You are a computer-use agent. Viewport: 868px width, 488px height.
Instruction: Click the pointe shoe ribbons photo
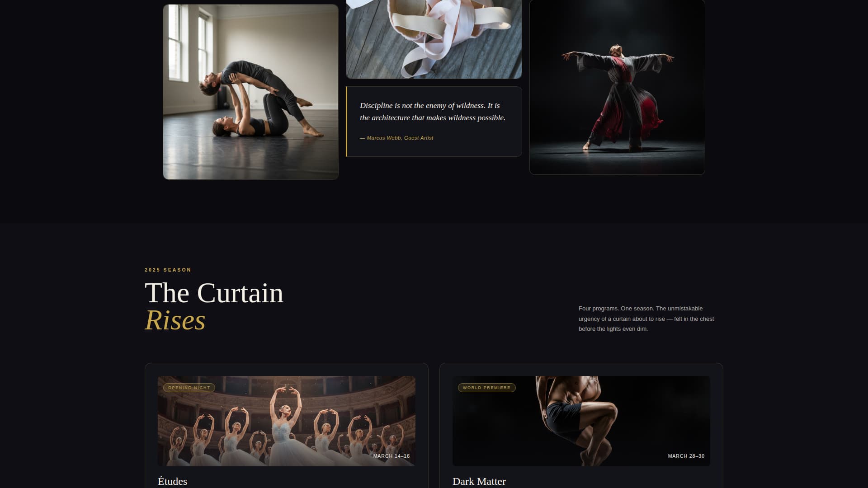tap(434, 38)
